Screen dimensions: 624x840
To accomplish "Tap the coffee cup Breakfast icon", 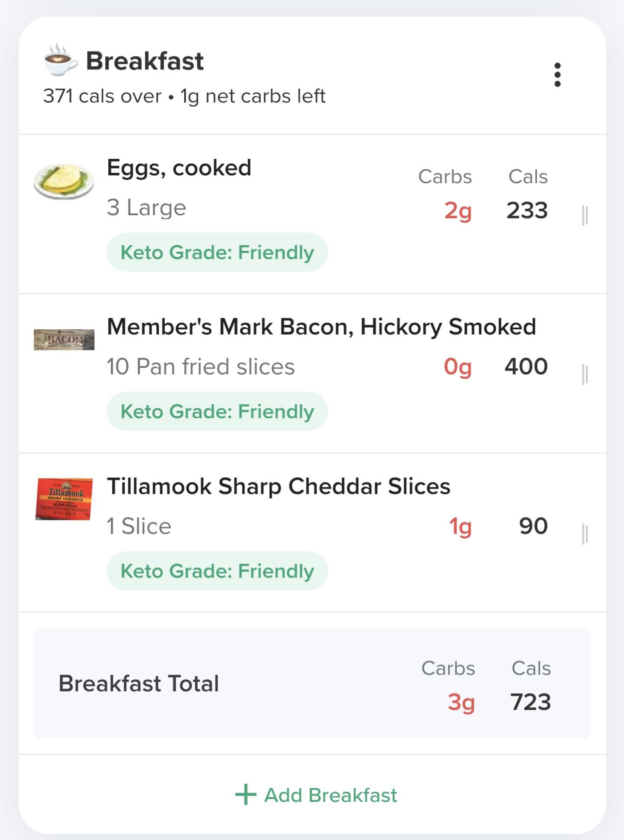I will 60,60.
